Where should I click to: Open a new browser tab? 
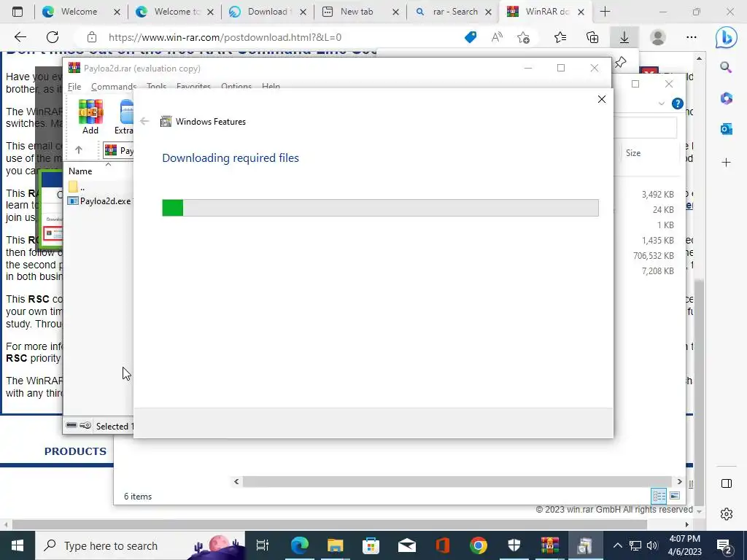point(605,12)
